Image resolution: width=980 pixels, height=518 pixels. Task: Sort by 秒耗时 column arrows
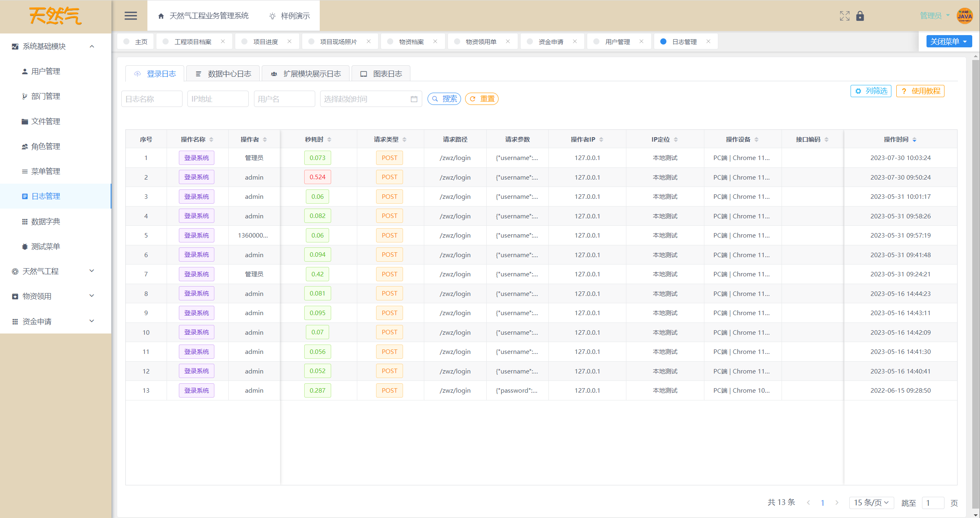pyautogui.click(x=329, y=140)
